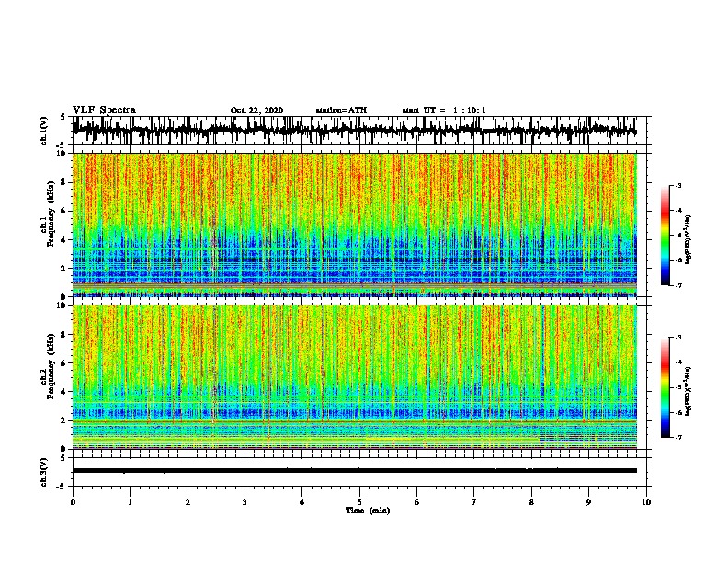Click the 'VLF Spectra' title text
The width and height of the screenshot is (728, 563).
104,109
